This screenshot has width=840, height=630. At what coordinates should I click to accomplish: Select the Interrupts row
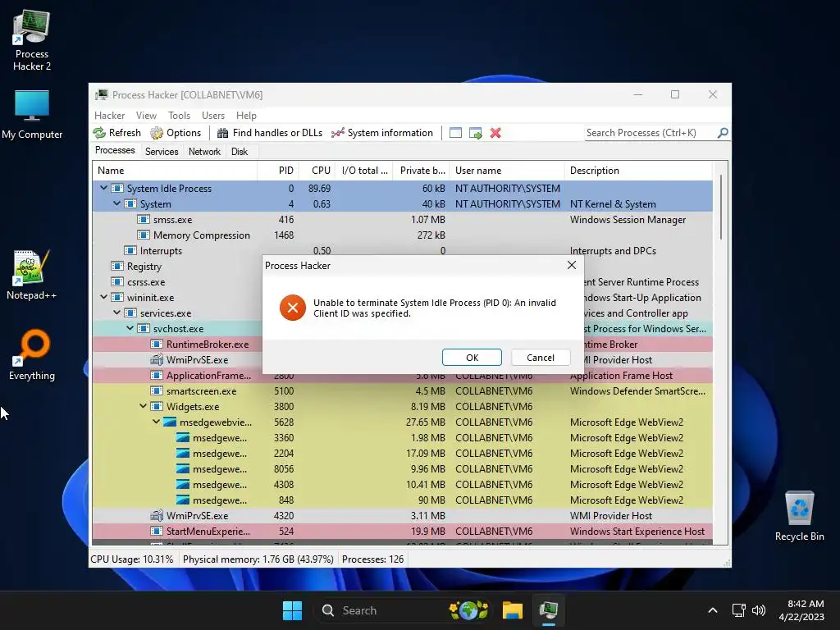point(402,251)
